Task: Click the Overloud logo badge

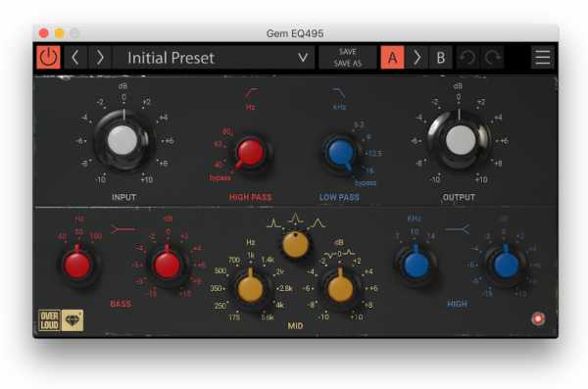Action: [x=50, y=320]
